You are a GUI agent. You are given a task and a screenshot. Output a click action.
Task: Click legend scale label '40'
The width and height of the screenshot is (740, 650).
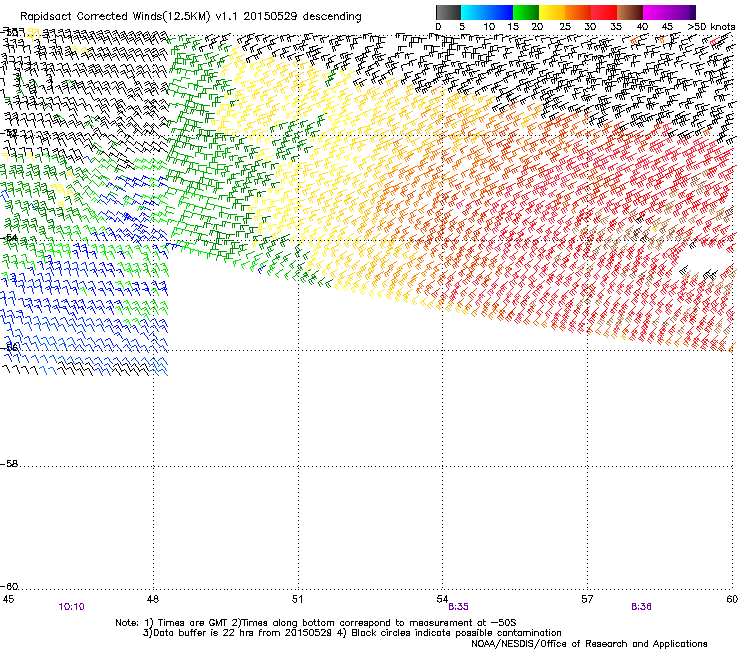(642, 27)
